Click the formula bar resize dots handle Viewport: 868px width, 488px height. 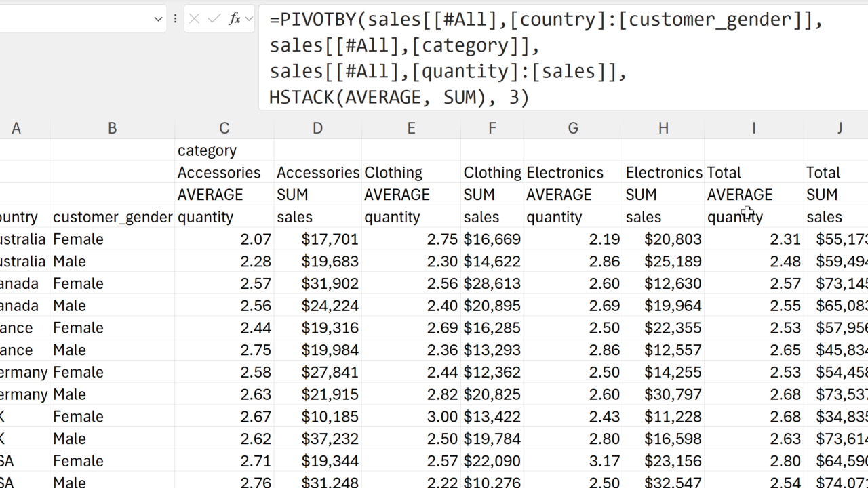[175, 19]
